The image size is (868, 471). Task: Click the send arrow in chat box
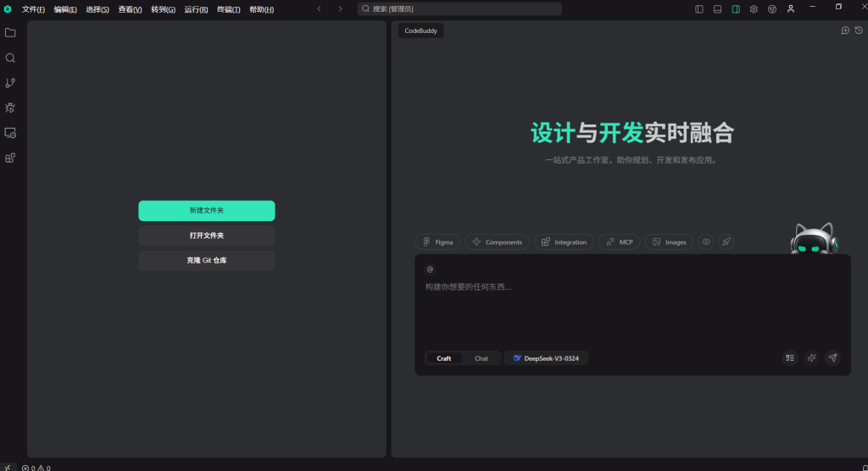(832, 358)
